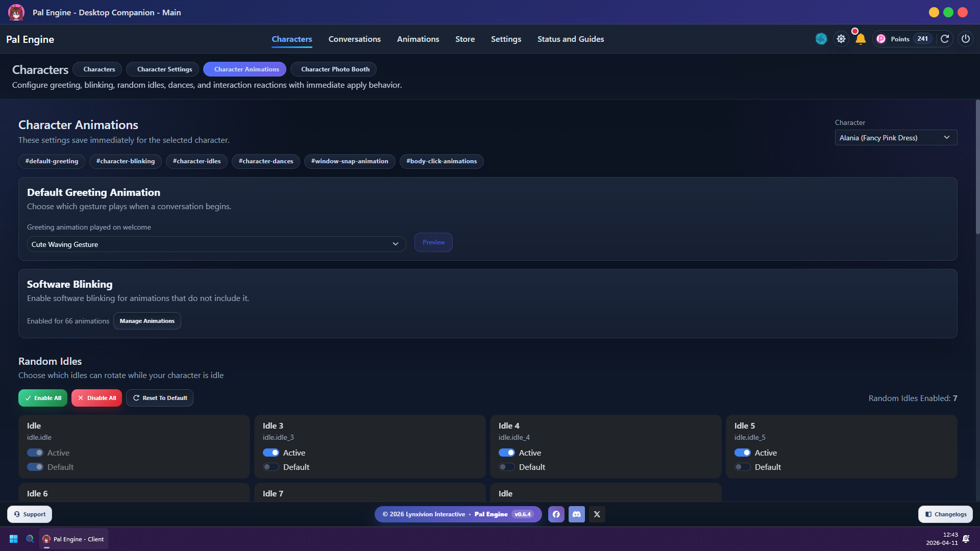Viewport: 980px width, 551px height.
Task: Click the v0.6.4 version badge
Action: coord(522,514)
